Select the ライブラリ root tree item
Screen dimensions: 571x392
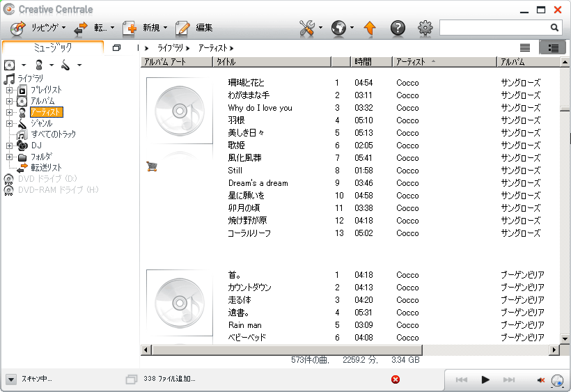point(30,79)
